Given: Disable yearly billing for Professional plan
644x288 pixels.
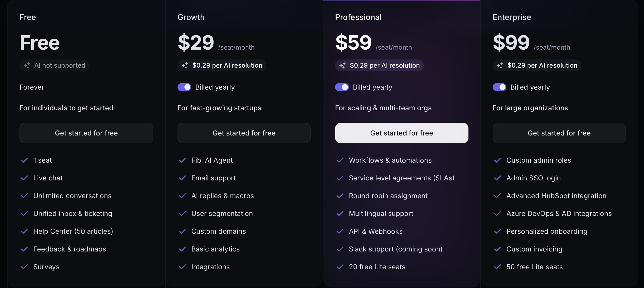Looking at the screenshot, I should (342, 87).
